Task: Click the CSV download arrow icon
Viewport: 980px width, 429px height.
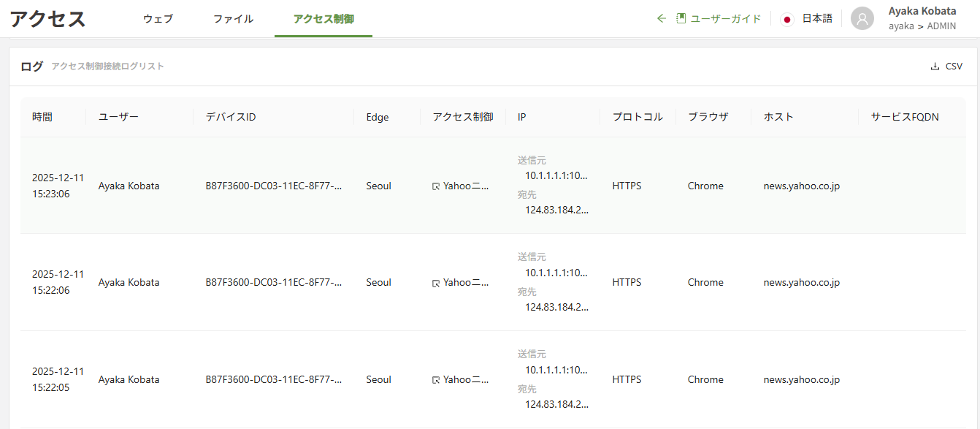Action: point(935,67)
